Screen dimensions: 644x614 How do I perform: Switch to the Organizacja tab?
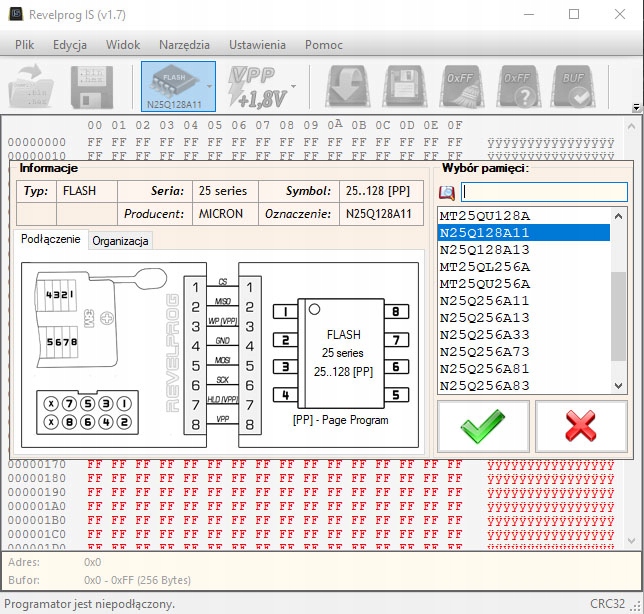120,241
